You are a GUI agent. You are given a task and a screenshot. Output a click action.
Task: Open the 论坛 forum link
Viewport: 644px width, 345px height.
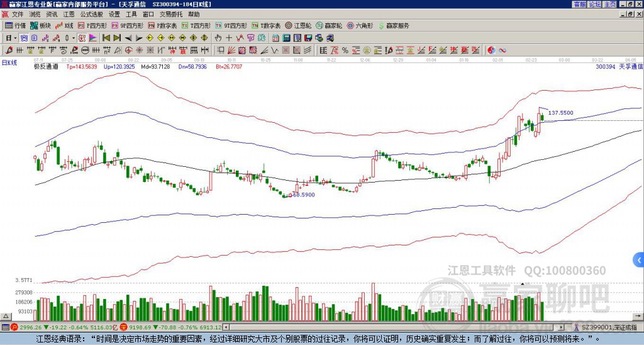pyautogui.click(x=594, y=4)
